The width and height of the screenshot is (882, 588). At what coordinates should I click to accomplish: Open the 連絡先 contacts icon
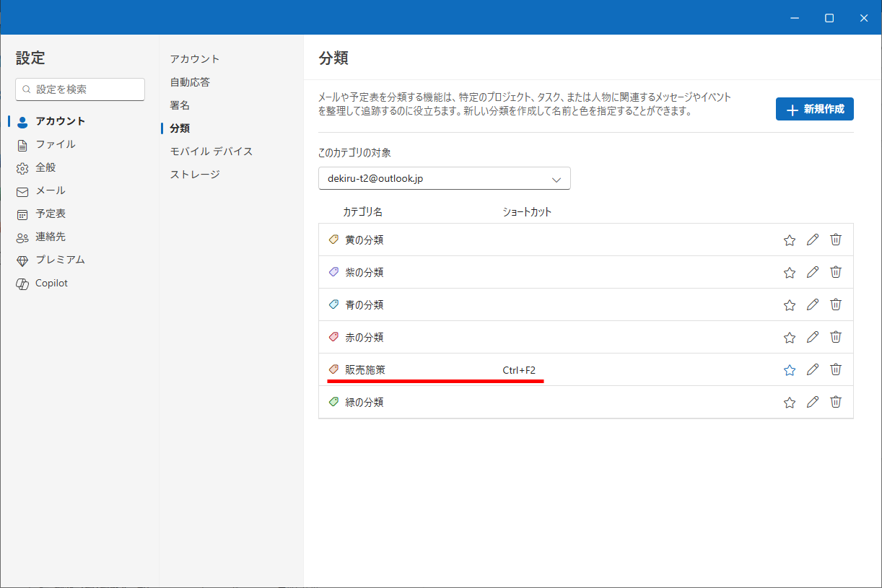pyautogui.click(x=22, y=236)
